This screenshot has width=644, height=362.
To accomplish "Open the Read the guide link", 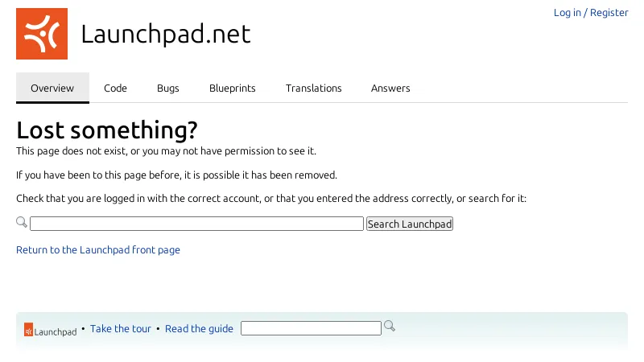I will pos(199,329).
